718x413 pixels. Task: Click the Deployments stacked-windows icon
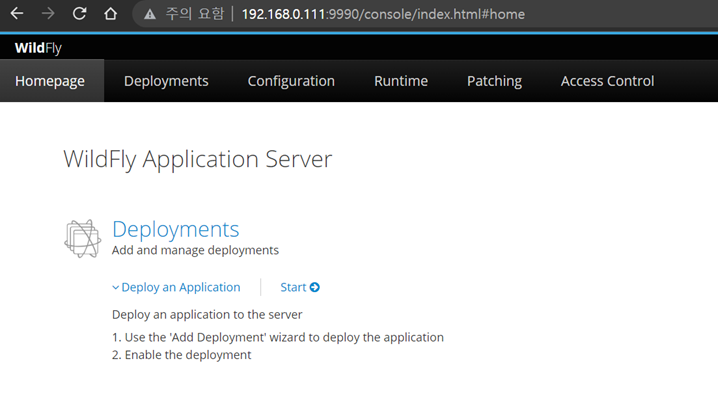click(x=82, y=239)
